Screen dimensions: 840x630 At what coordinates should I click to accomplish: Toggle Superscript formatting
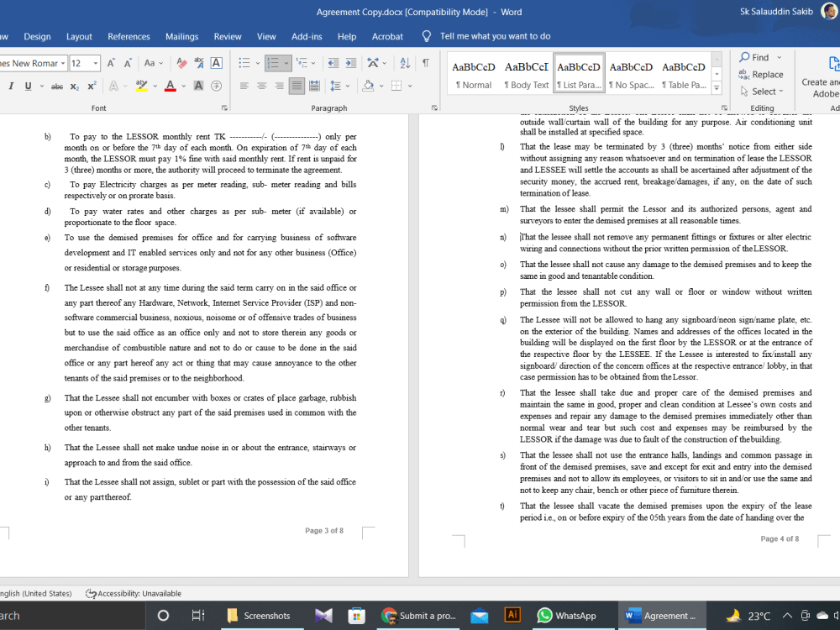92,86
